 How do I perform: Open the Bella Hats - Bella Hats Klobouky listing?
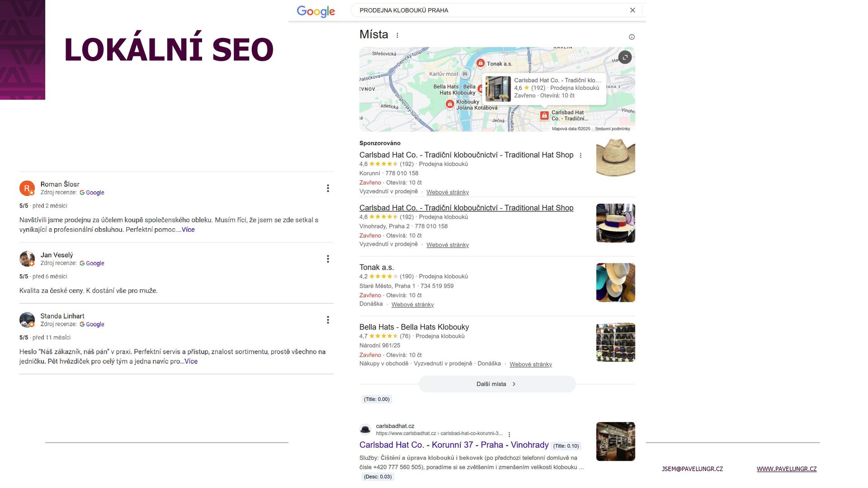tap(414, 327)
